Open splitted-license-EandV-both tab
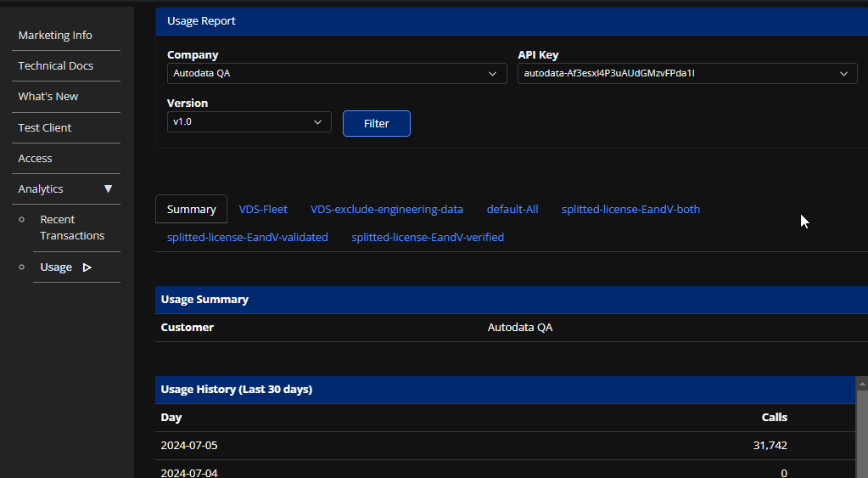 tap(630, 210)
